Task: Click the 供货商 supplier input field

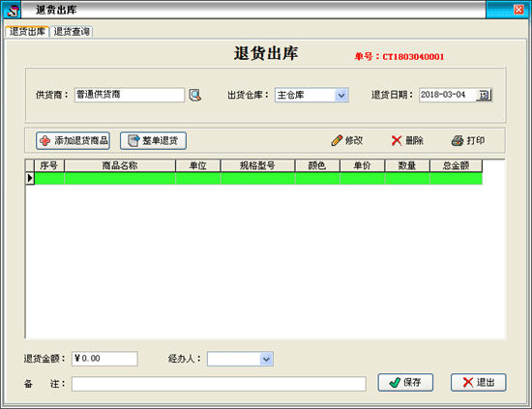Action: (x=130, y=95)
